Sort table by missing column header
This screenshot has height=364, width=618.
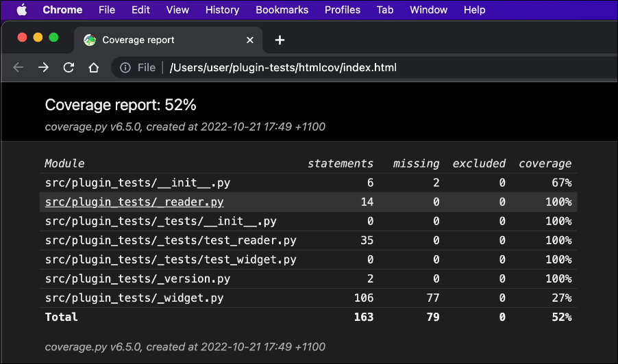point(416,164)
